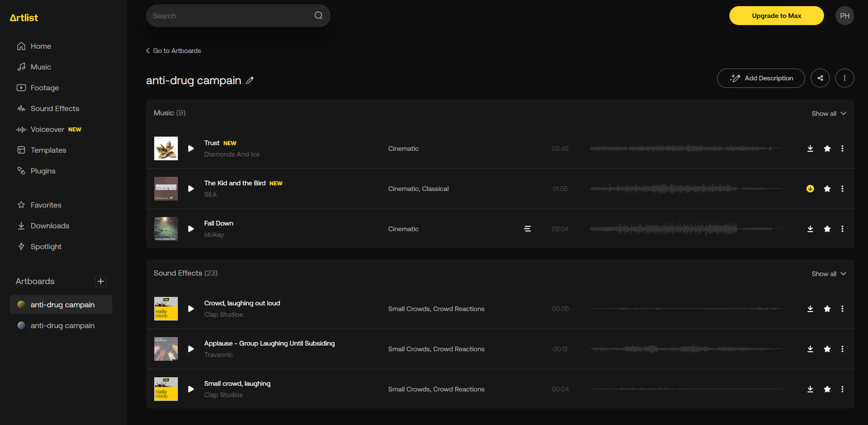Click the search magnifier icon
868x425 pixels.
(x=318, y=16)
